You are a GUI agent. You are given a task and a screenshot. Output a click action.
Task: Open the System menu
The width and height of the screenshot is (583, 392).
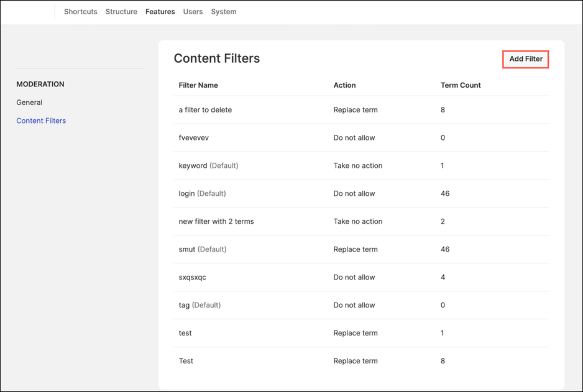[224, 12]
